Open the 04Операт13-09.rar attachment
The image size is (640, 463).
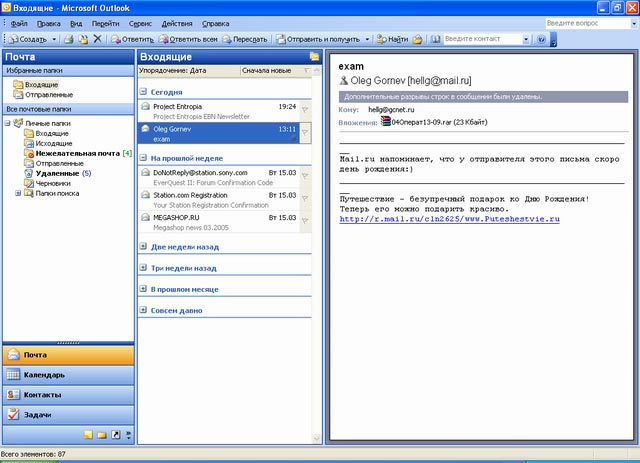coord(433,122)
